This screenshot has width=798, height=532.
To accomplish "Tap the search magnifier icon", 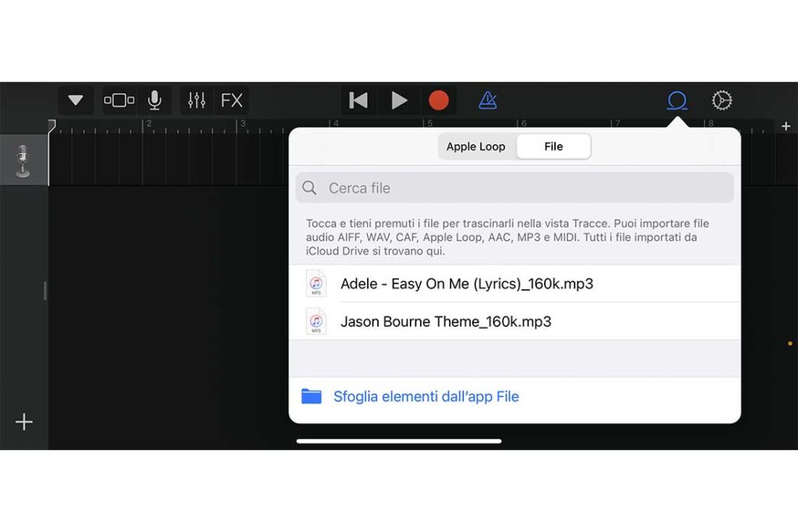I will click(309, 188).
